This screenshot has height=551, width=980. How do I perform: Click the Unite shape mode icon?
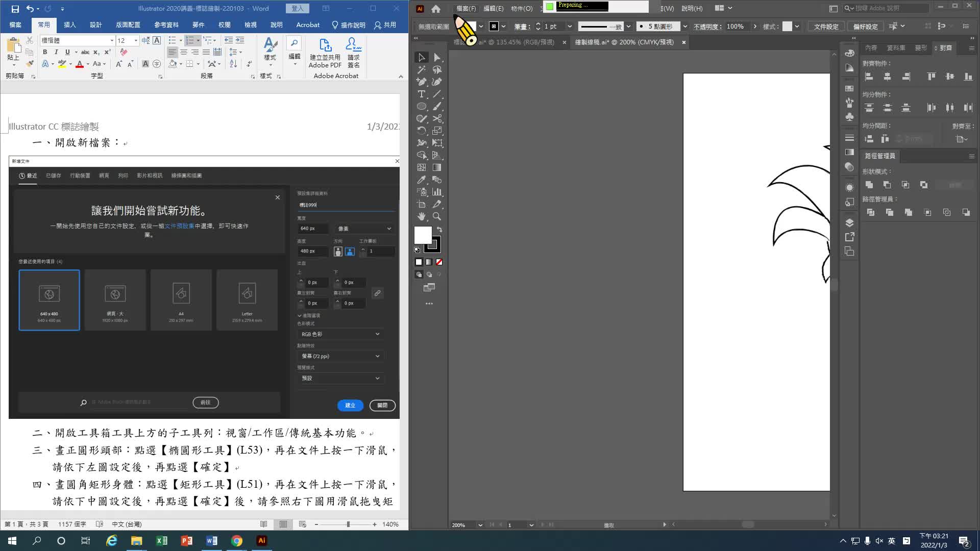pyautogui.click(x=869, y=185)
